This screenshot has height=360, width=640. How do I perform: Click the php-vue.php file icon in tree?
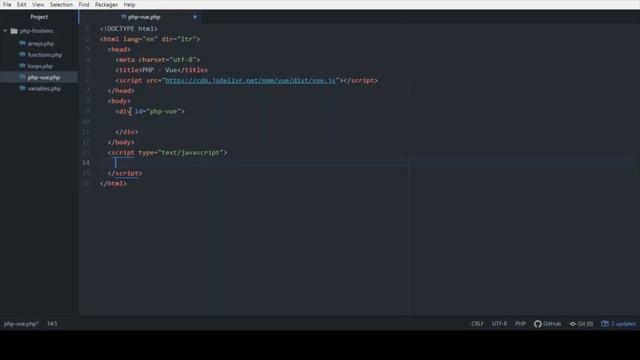tap(22, 77)
